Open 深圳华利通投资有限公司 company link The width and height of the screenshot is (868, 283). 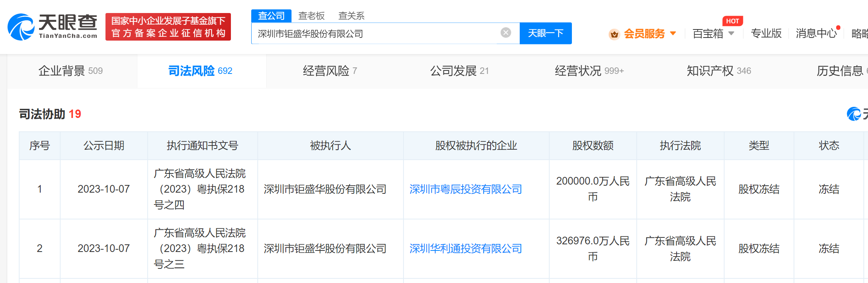pyautogui.click(x=466, y=249)
